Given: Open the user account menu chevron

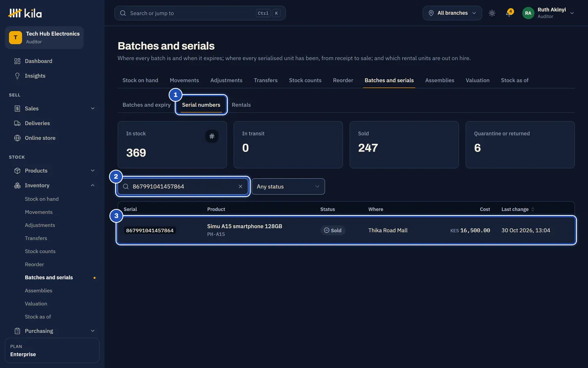Looking at the screenshot, I should pos(572,13).
